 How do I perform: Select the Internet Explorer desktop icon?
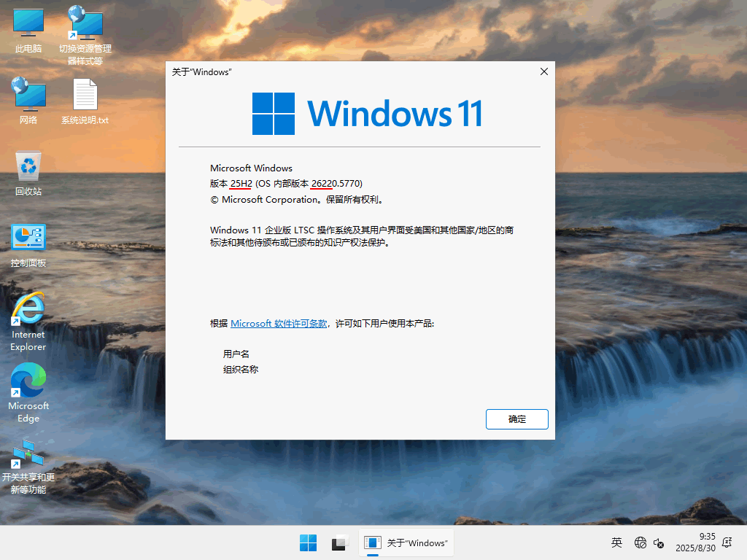tap(28, 322)
